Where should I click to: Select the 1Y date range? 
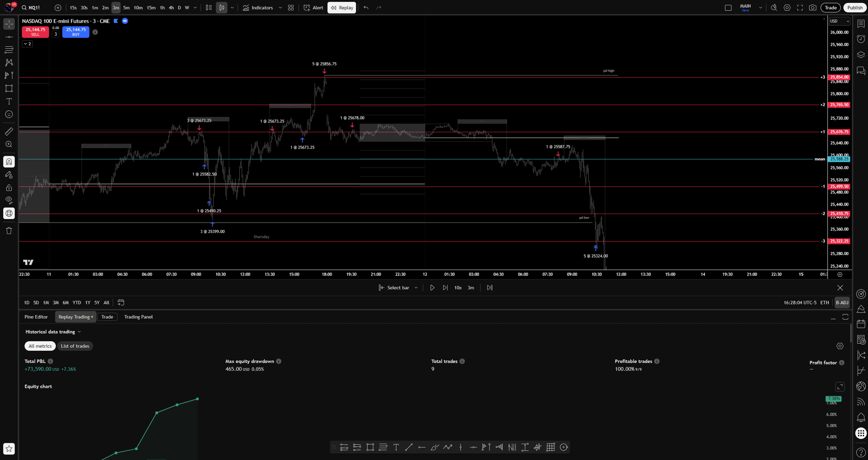87,303
